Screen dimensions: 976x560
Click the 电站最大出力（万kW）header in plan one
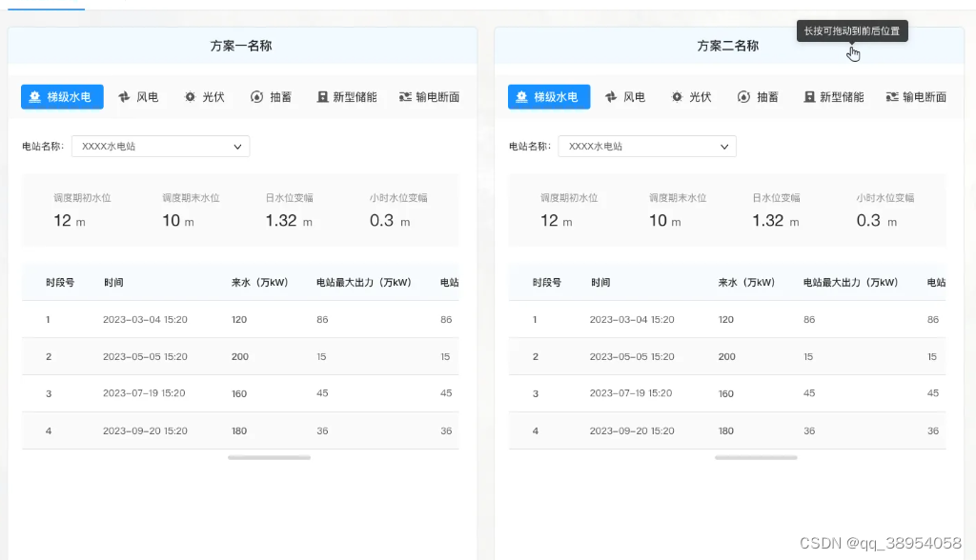(363, 283)
